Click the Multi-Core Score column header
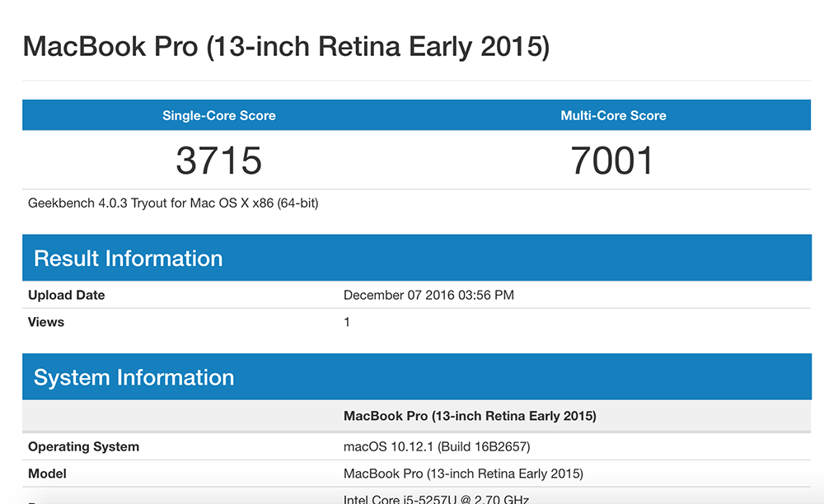The image size is (824, 504). pyautogui.click(x=613, y=115)
